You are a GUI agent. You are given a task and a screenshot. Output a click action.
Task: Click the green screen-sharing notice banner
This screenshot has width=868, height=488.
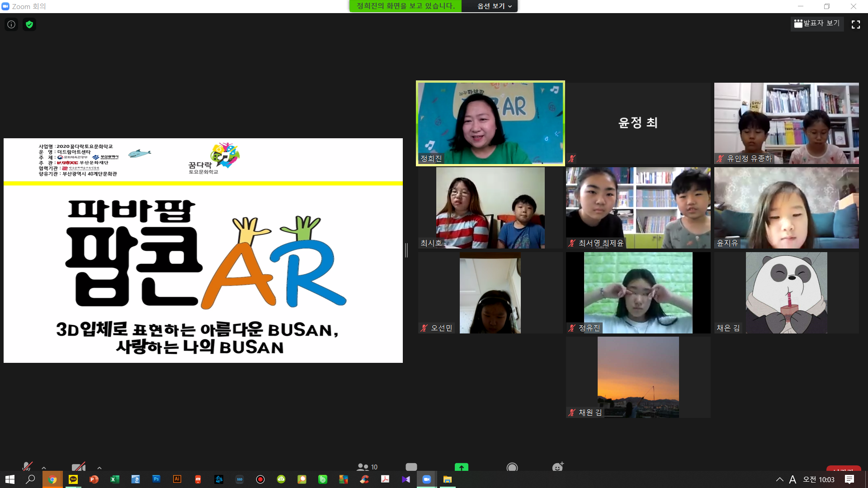(406, 6)
